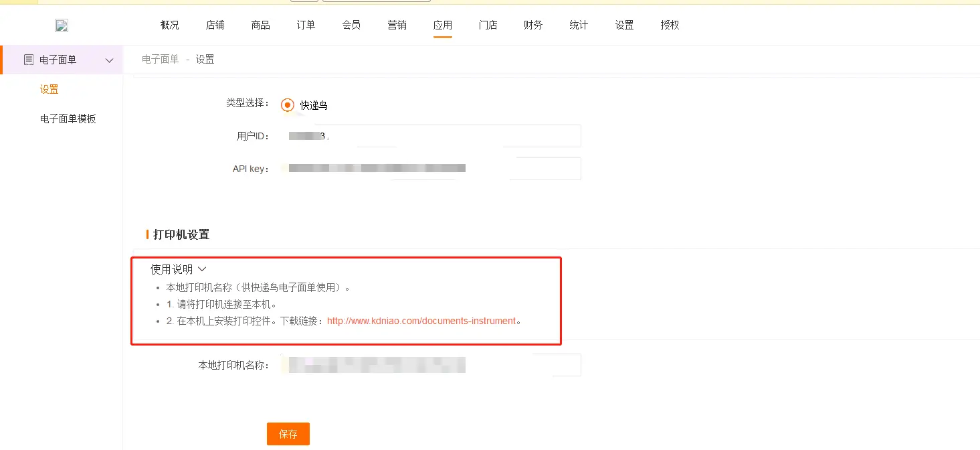Collapse the 电子面单 sidebar chevron

110,60
